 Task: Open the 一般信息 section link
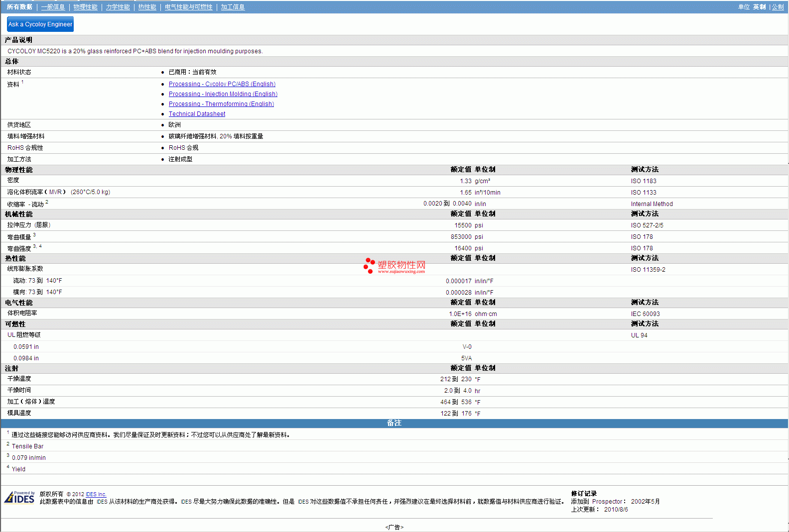point(53,7)
